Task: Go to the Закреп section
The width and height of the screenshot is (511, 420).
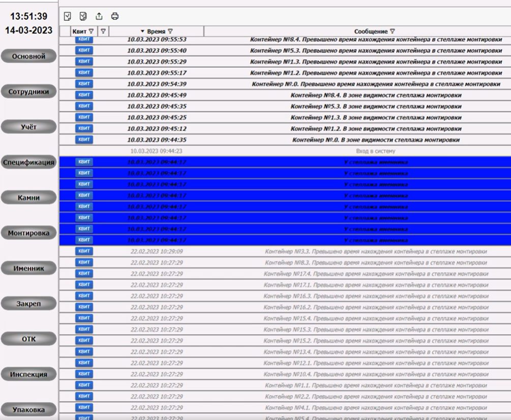Action: [28, 303]
